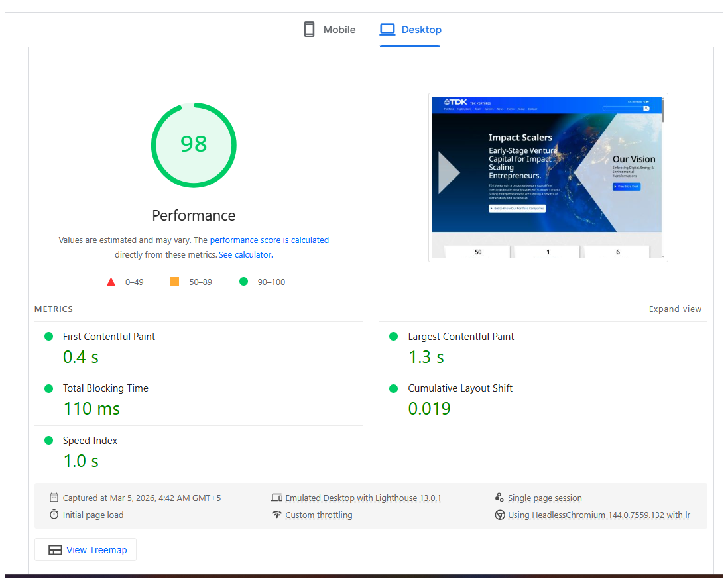The width and height of the screenshot is (728, 583).
Task: Click the Desktop monitor icon
Action: click(x=387, y=29)
